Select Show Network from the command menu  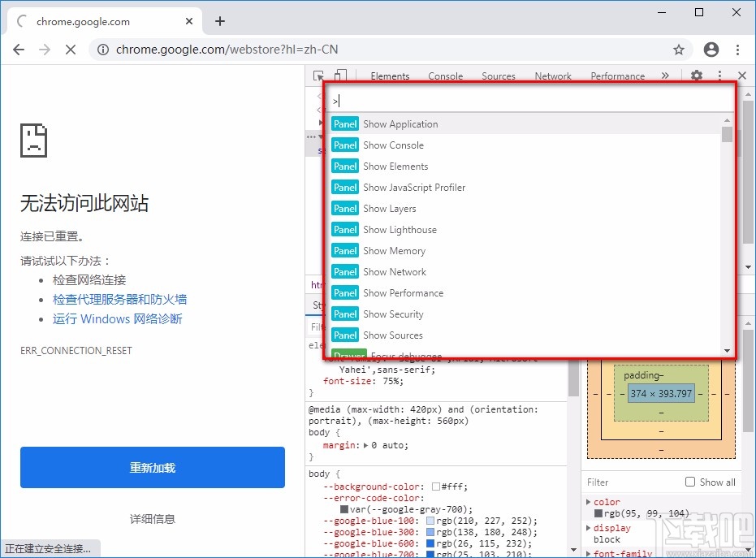point(395,271)
